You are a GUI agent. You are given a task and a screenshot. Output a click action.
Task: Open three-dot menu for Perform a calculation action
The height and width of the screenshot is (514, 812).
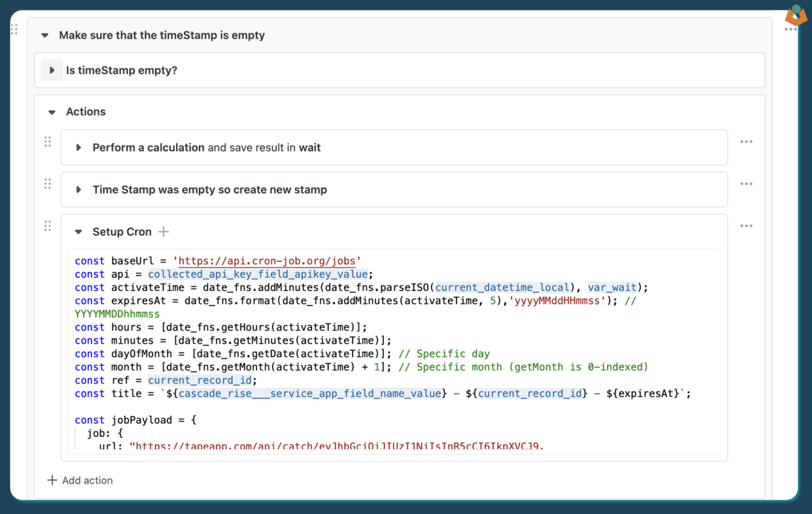[746, 142]
